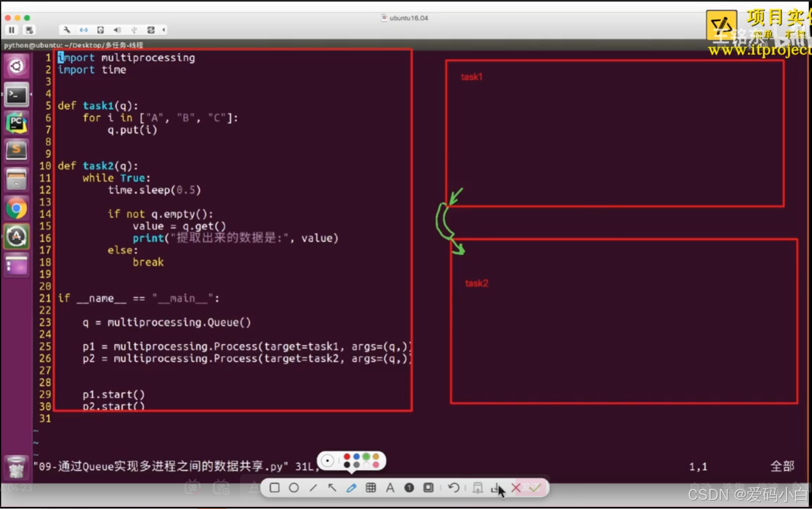Click 'def task2(q):' definition
The width and height of the screenshot is (812, 509).
click(x=98, y=166)
